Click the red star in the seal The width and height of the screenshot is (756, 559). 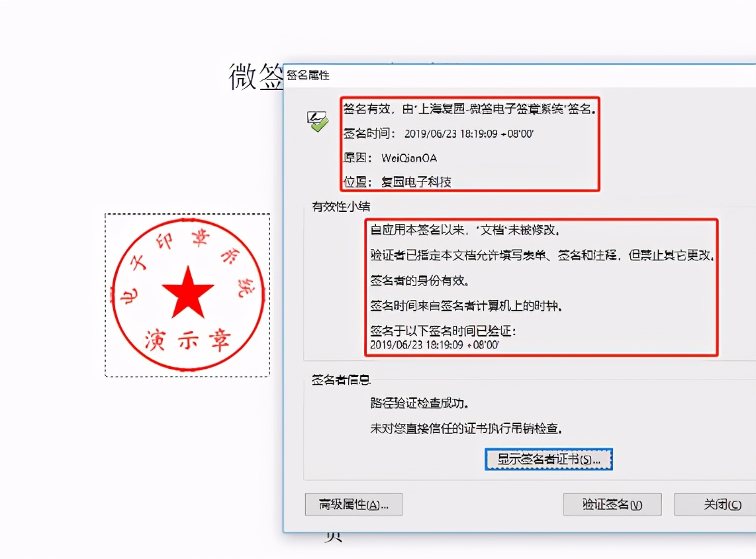[x=188, y=293]
